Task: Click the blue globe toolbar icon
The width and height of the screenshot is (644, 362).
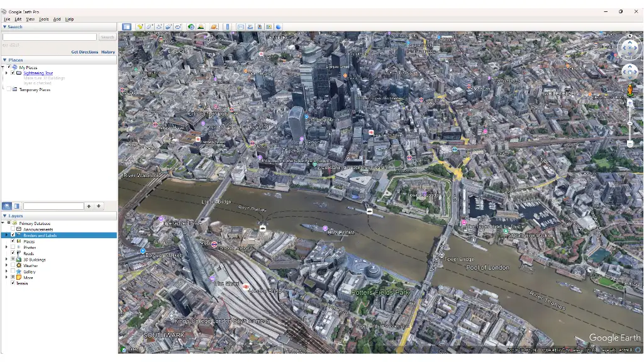Action: tap(279, 26)
